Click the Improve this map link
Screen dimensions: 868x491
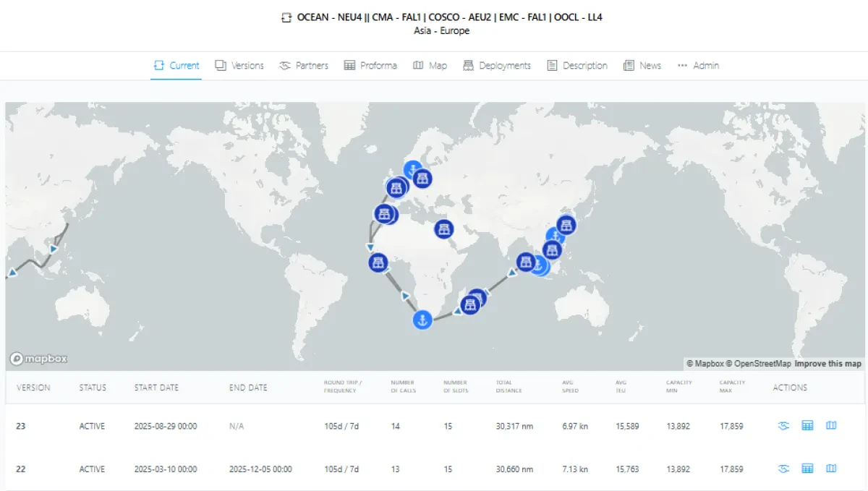point(828,364)
